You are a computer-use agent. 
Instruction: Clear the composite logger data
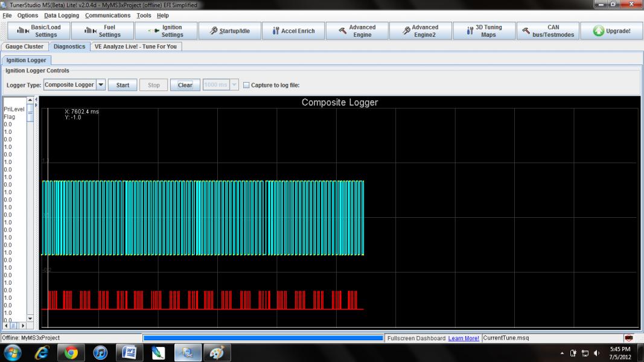pyautogui.click(x=185, y=85)
